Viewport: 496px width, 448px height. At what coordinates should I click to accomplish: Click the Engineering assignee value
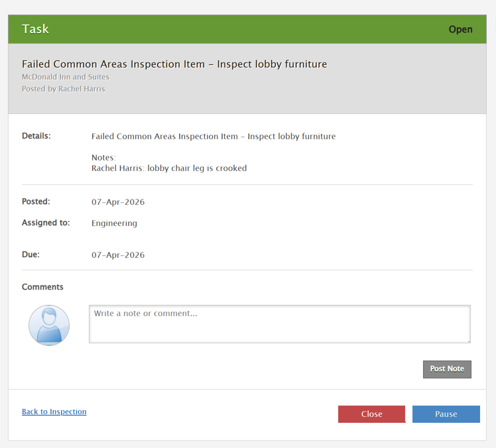point(114,223)
